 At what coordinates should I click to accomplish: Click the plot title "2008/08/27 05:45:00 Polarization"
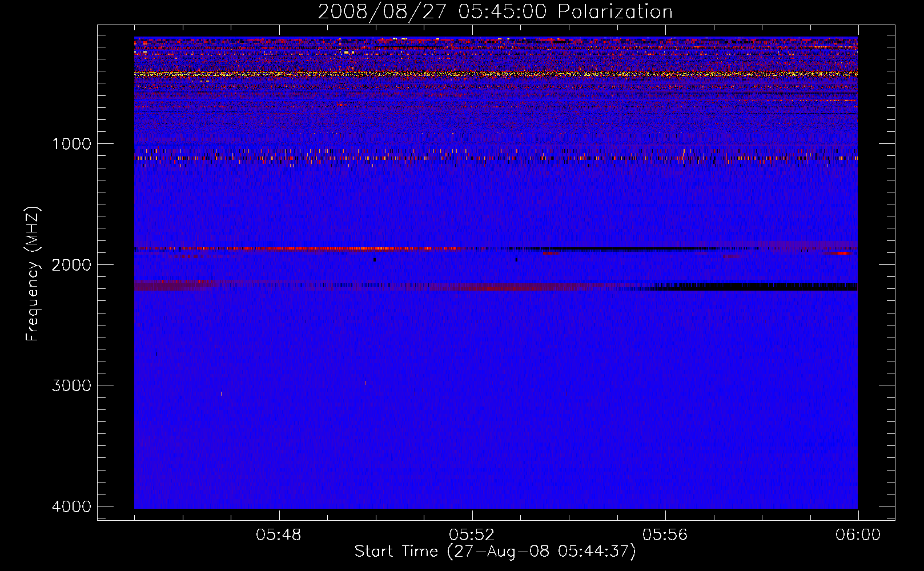pyautogui.click(x=495, y=12)
